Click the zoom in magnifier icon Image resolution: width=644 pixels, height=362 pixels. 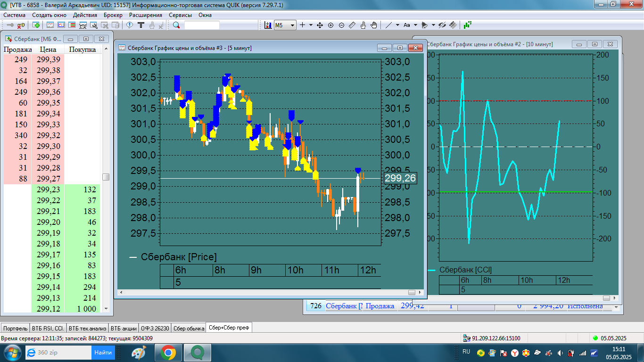tap(330, 25)
